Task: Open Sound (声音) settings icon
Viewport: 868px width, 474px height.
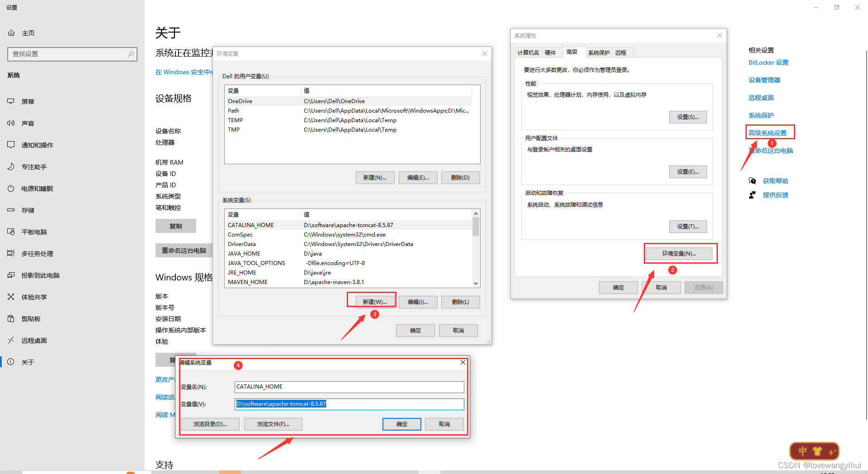Action: tap(11, 123)
